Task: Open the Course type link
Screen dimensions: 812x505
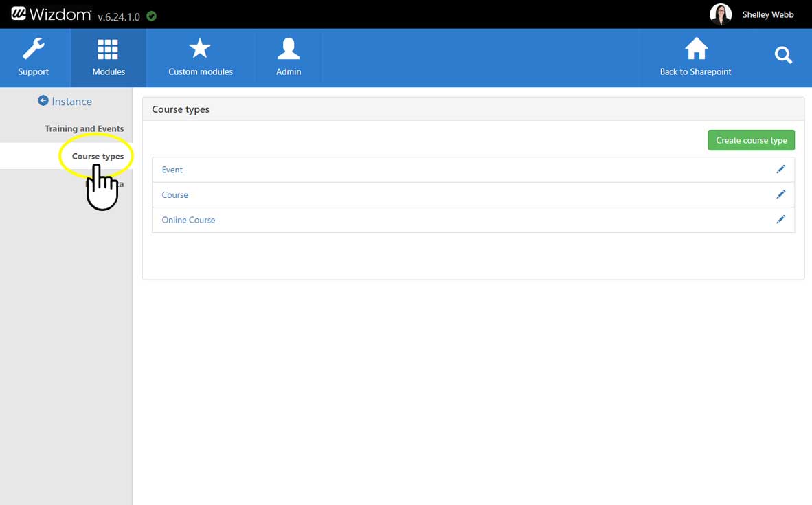Action: tap(175, 195)
